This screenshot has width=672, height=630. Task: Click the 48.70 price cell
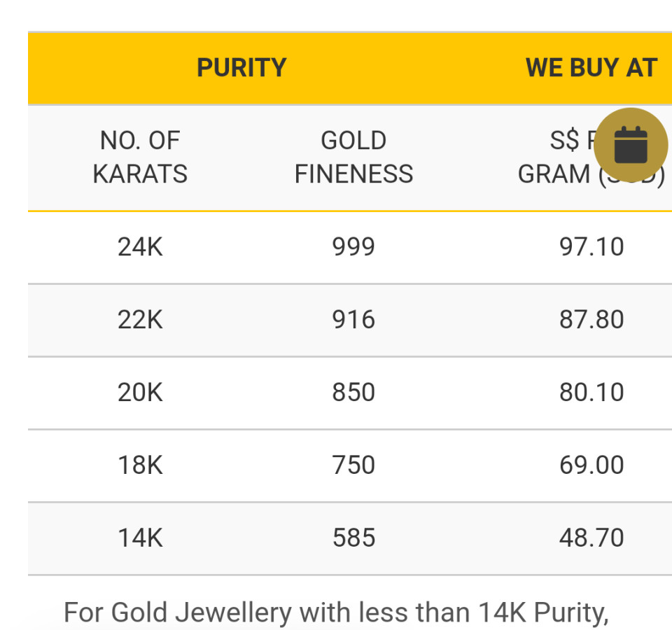point(591,538)
